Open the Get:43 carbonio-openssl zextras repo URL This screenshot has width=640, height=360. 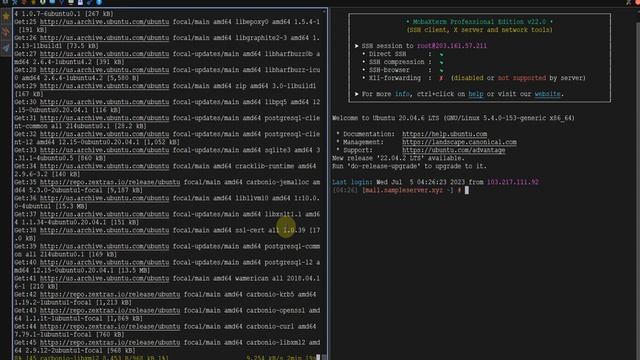(110, 311)
